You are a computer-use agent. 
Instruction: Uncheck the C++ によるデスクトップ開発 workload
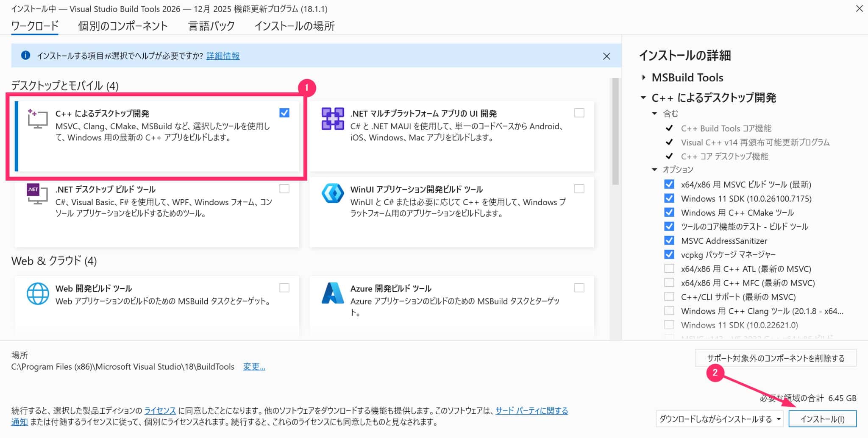284,113
